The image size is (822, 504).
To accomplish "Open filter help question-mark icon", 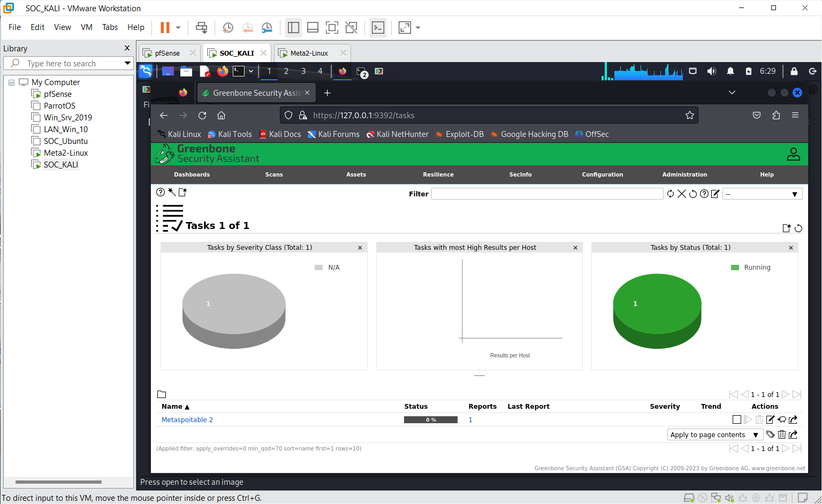I will (704, 194).
